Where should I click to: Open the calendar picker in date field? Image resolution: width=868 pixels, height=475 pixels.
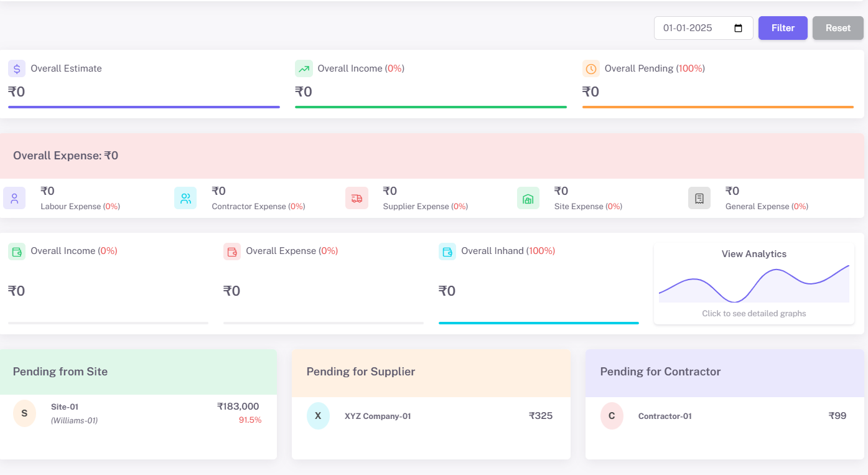[739, 28]
